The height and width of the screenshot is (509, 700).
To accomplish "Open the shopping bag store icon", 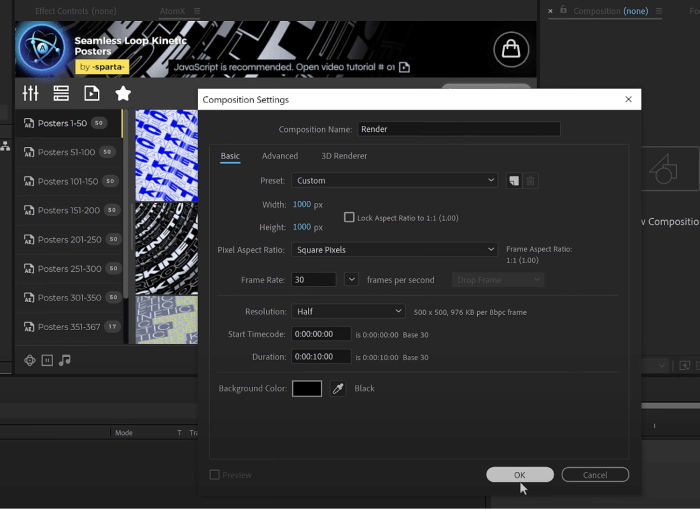I will pyautogui.click(x=510, y=48).
